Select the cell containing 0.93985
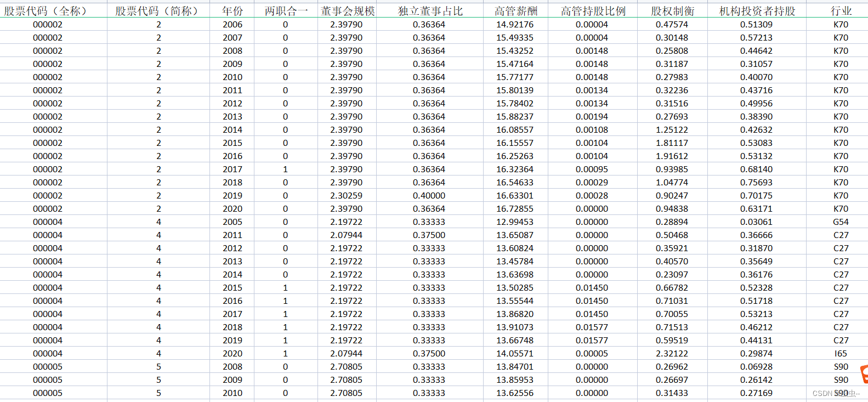The image size is (868, 402). (672, 169)
